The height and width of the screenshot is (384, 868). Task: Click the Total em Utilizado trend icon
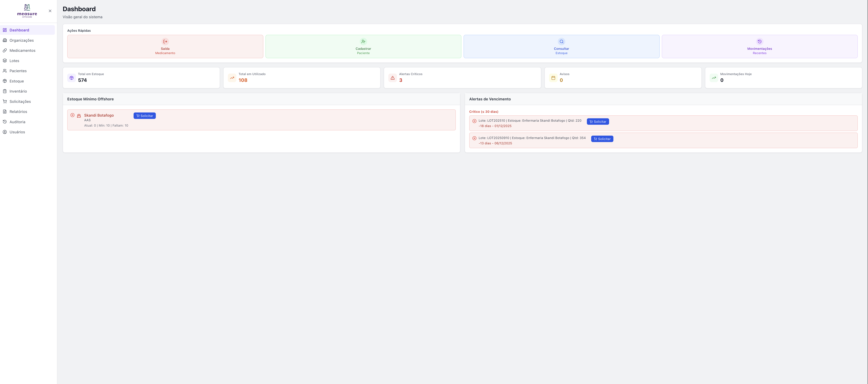[x=232, y=78]
